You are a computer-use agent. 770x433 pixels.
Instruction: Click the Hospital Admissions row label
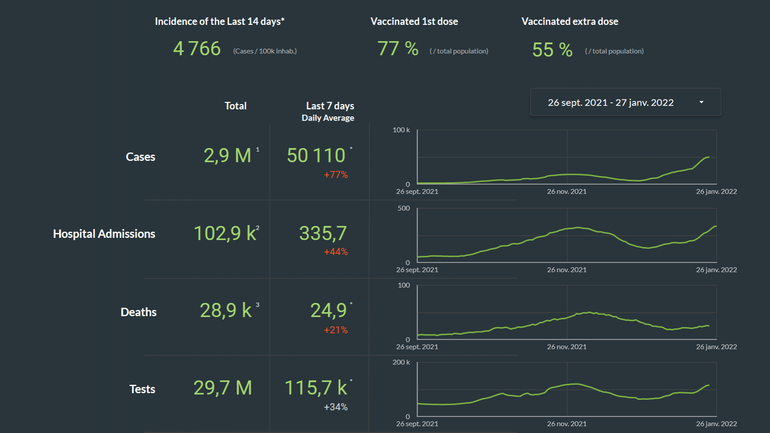coord(104,234)
